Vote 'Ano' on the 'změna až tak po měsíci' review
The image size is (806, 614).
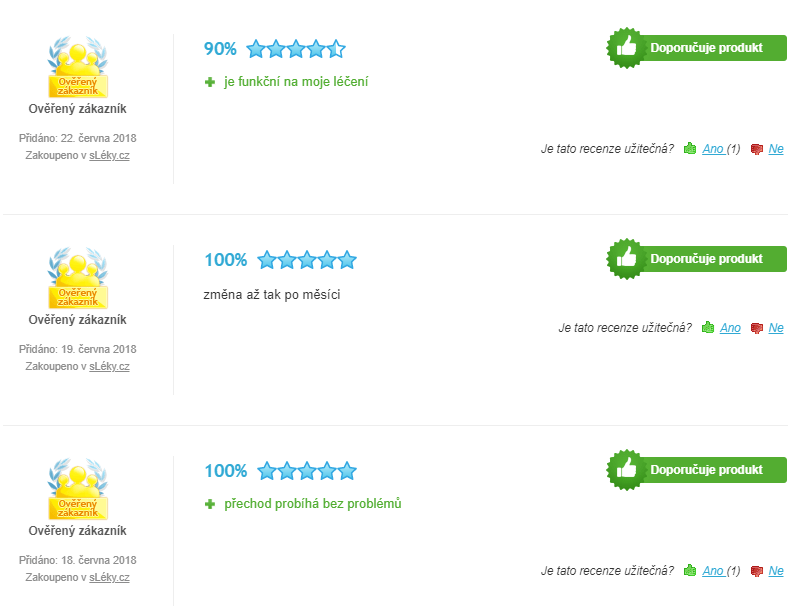coord(730,328)
